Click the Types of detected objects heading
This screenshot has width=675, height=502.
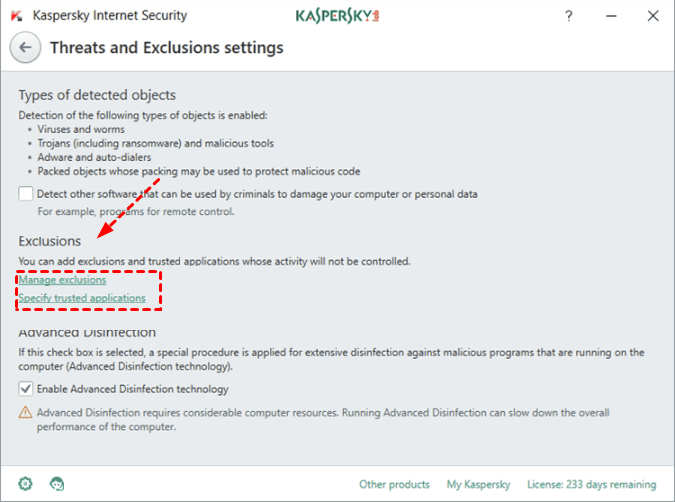click(97, 95)
